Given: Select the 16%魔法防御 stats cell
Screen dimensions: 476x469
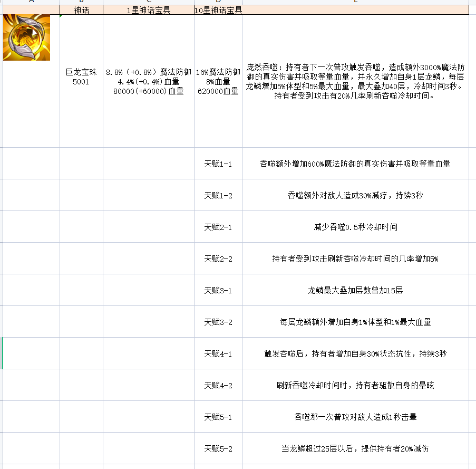Looking at the screenshot, I should pyautogui.click(x=218, y=81).
